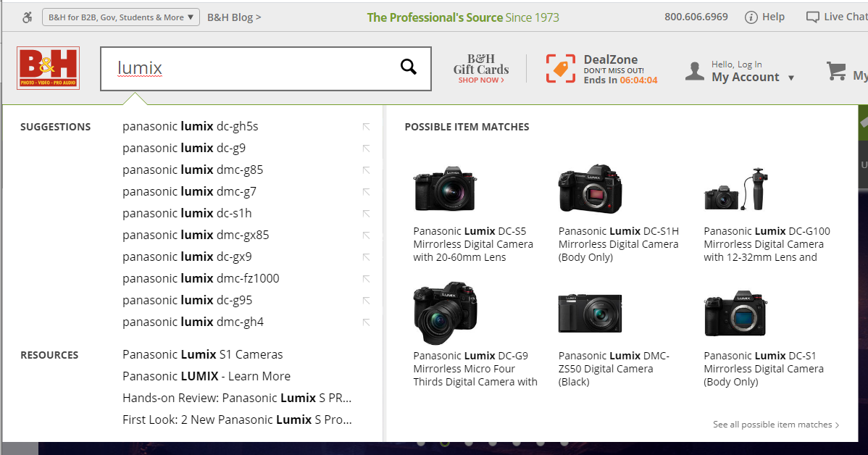Click fill-in arrow next to dc-s1h suggestion

366,213
